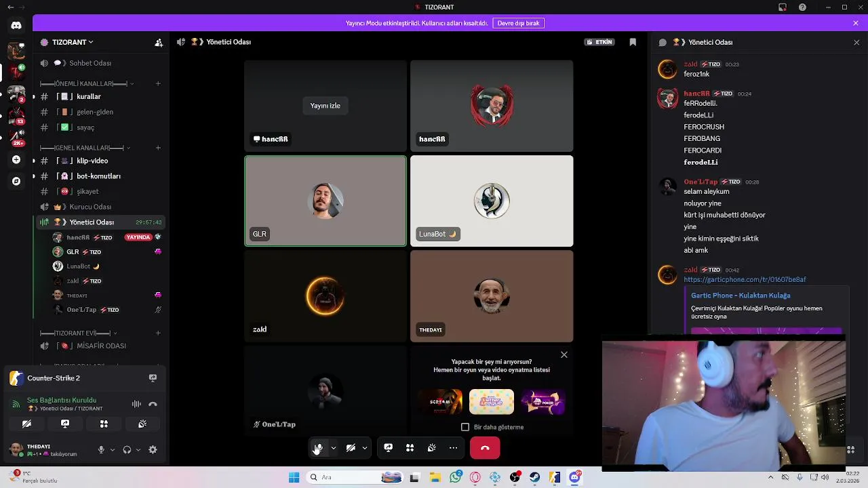This screenshot has width=868, height=488.
Task: Click Yayını izle to watch stream
Action: pos(325,106)
